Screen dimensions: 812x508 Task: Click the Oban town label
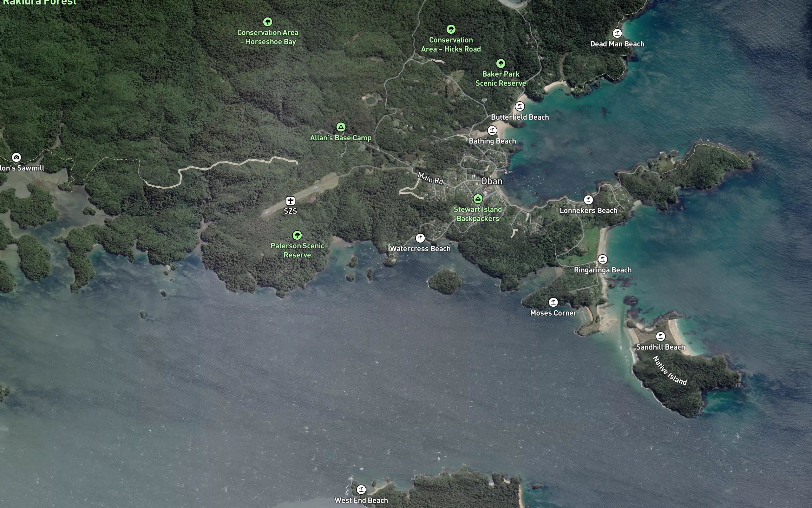tap(492, 181)
